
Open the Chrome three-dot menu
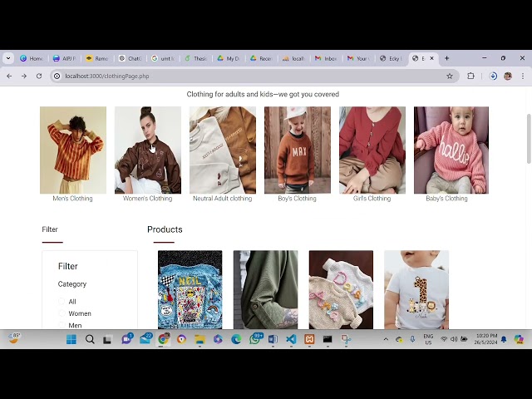point(523,76)
